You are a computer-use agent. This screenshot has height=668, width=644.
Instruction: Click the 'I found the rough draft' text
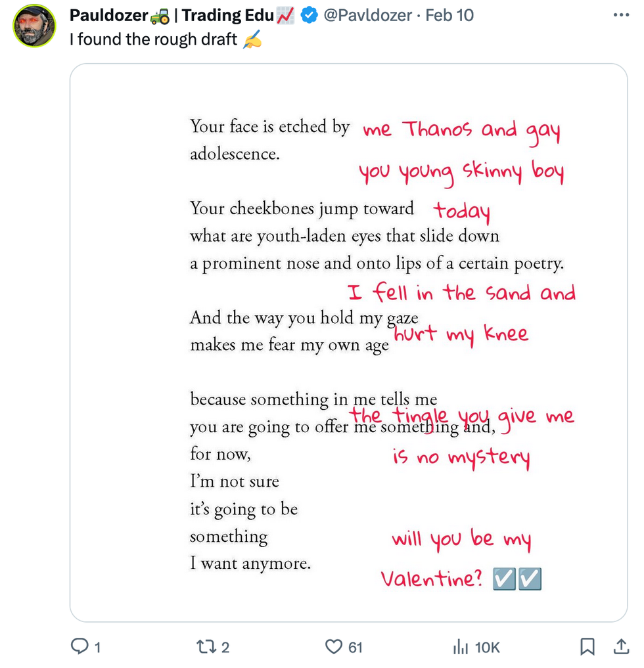(x=154, y=39)
